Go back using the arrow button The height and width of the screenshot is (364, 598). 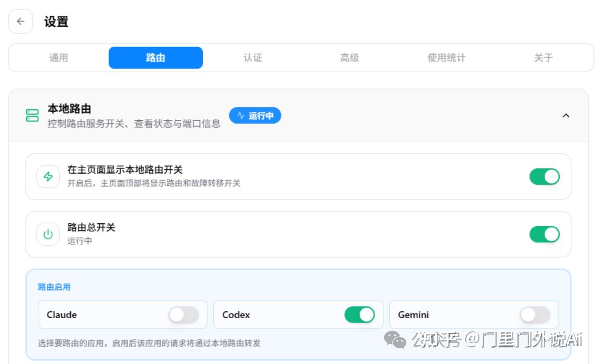[20, 21]
